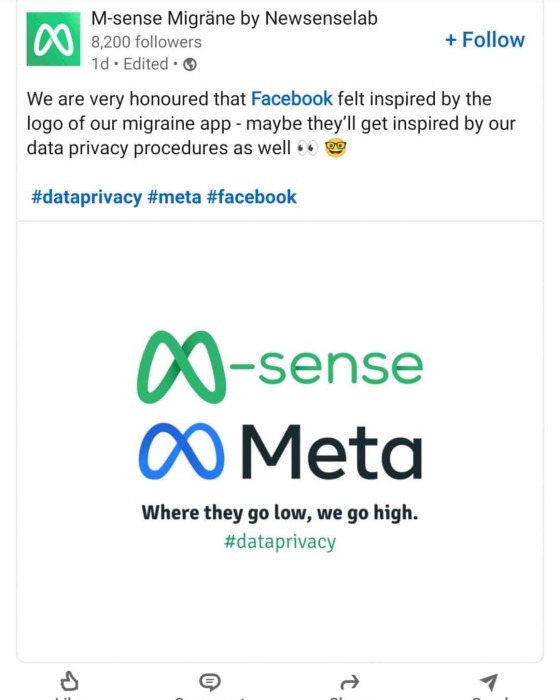Tap the eyes emoji in post text

pos(308,149)
